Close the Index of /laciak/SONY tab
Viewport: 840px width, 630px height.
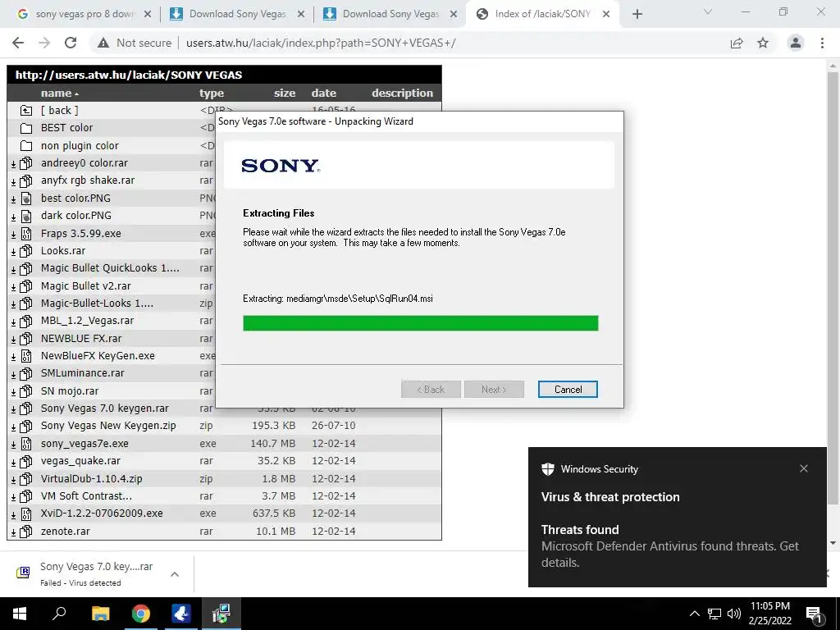[x=606, y=15]
